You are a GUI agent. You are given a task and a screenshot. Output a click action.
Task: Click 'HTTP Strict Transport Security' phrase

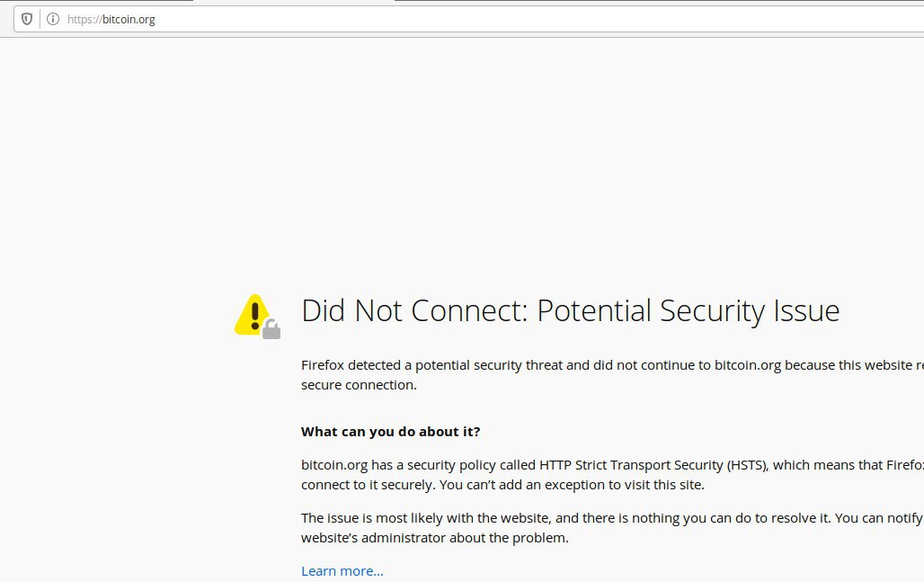pos(631,465)
